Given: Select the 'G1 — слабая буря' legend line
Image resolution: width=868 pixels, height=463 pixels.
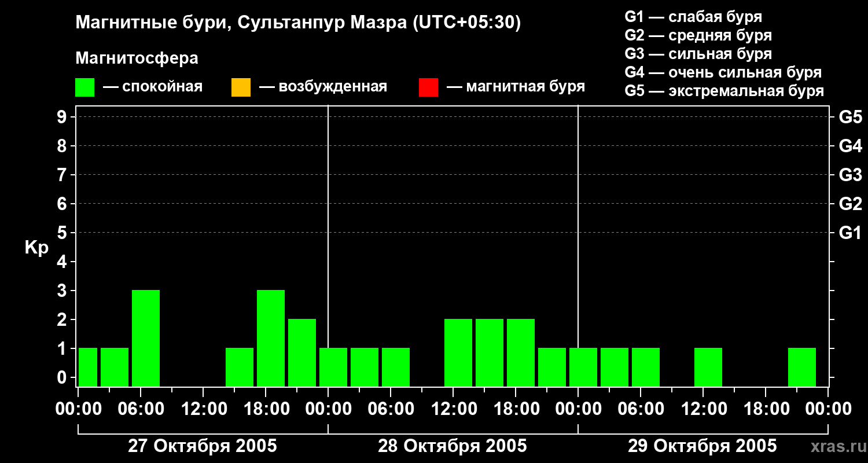Looking at the screenshot, I should [x=693, y=17].
